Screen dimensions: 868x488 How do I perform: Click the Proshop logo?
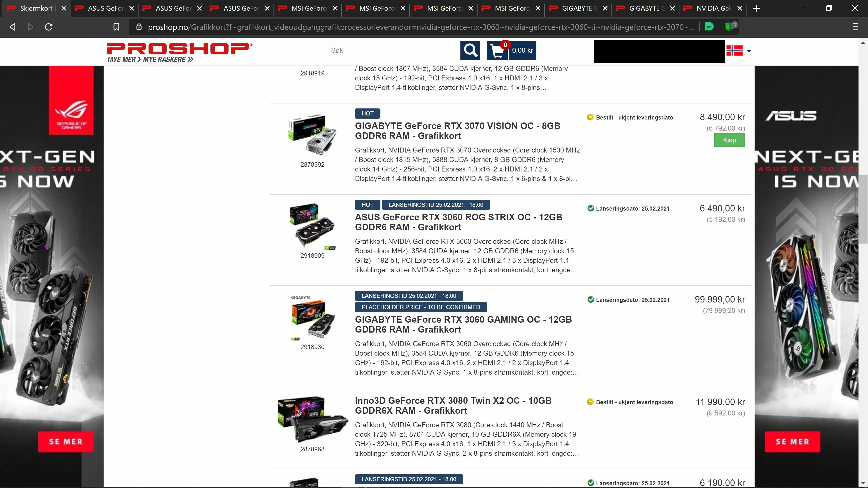tap(180, 53)
